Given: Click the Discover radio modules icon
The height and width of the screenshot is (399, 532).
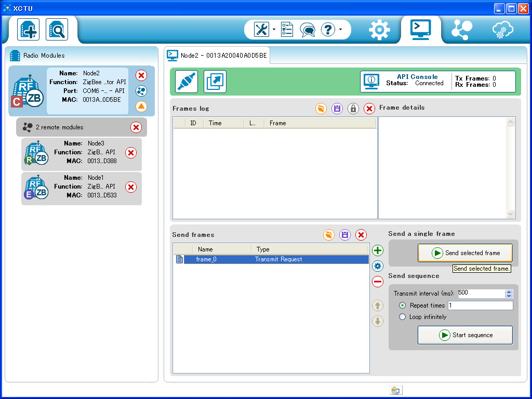Looking at the screenshot, I should pyautogui.click(x=57, y=30).
